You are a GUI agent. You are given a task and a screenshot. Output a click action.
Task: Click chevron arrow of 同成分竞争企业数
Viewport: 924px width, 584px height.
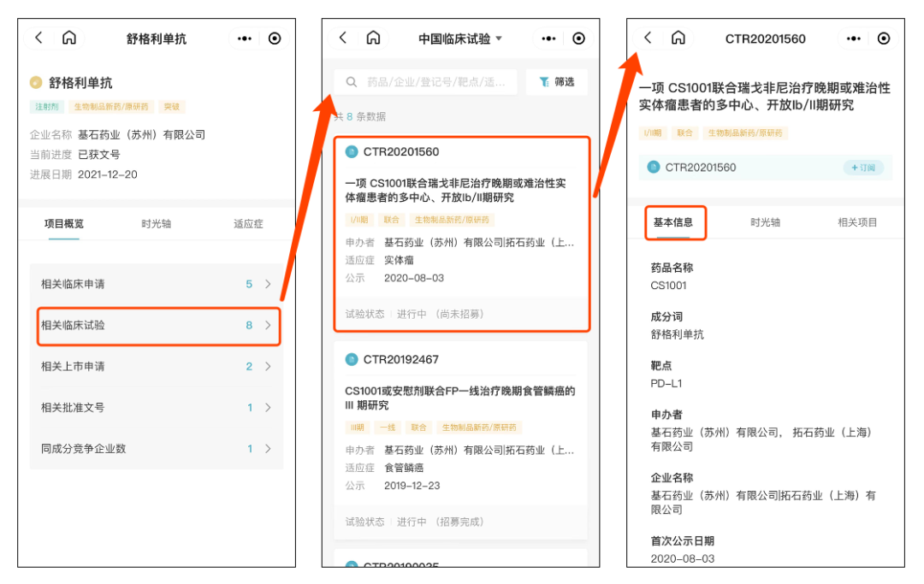pos(268,449)
